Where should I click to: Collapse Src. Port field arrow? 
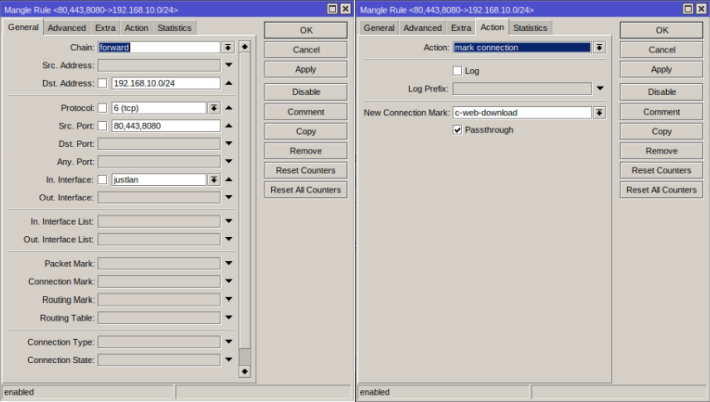click(229, 126)
